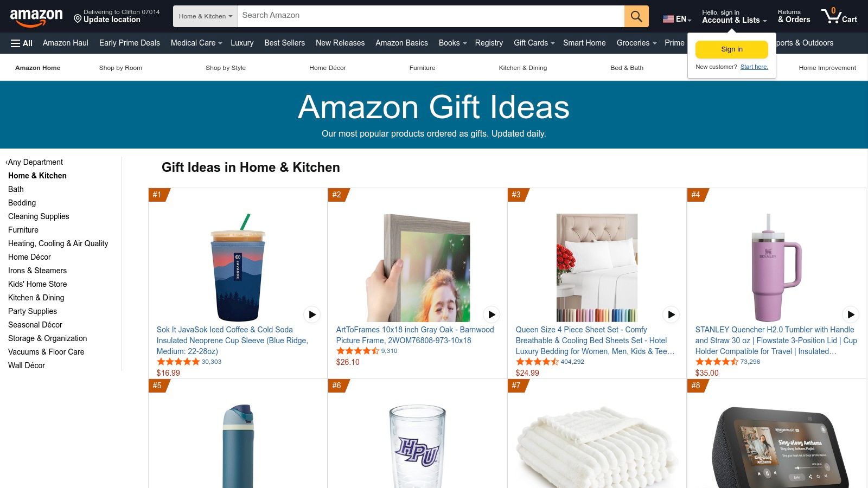Click the Amazon logo
The height and width of the screenshot is (488, 868).
click(36, 17)
